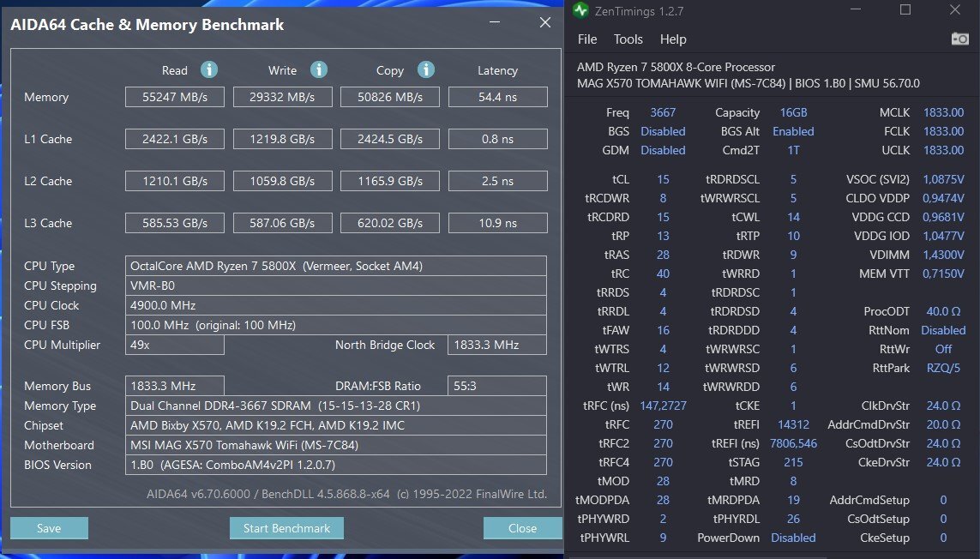This screenshot has height=559, width=980.
Task: Click the RttPark value RZQ/5
Action: coord(943,368)
